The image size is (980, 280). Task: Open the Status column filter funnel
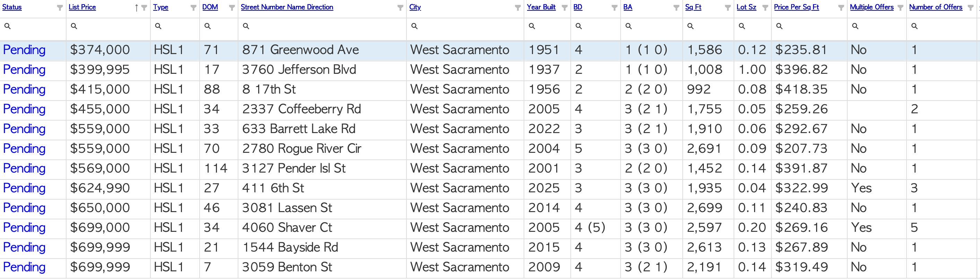point(60,8)
